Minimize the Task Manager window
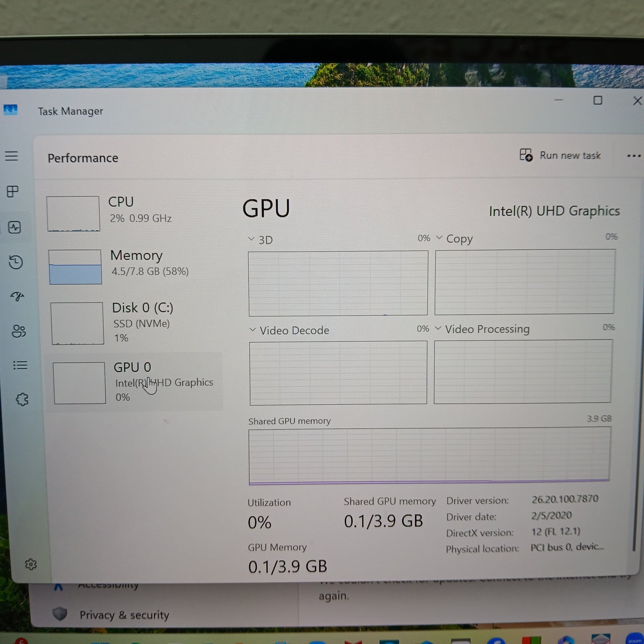The width and height of the screenshot is (644, 644). (x=558, y=100)
